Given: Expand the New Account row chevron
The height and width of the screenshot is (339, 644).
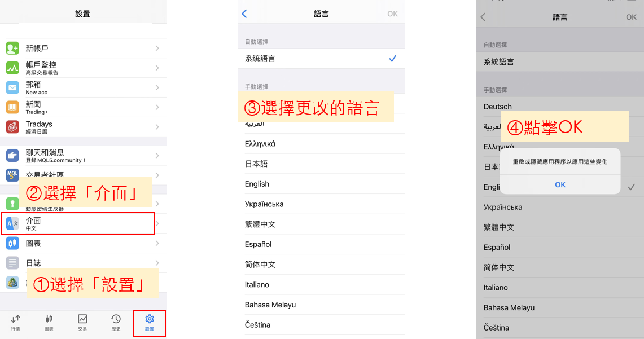Looking at the screenshot, I should coord(157,49).
